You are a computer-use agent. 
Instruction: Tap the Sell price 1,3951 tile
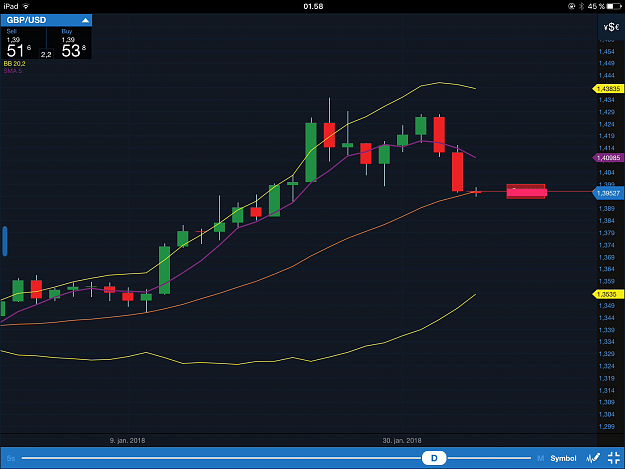click(x=19, y=43)
